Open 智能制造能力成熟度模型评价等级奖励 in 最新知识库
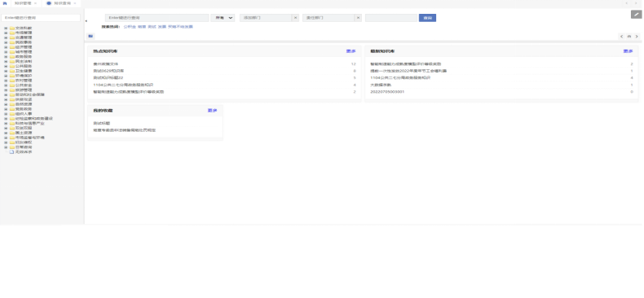Viewport: 644px width, 298px height. pyautogui.click(x=406, y=64)
